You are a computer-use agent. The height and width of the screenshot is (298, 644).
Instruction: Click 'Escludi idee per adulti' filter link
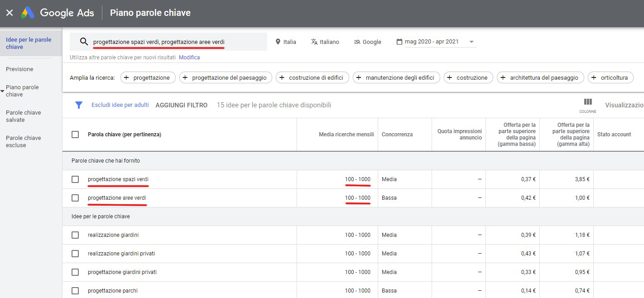click(x=120, y=105)
